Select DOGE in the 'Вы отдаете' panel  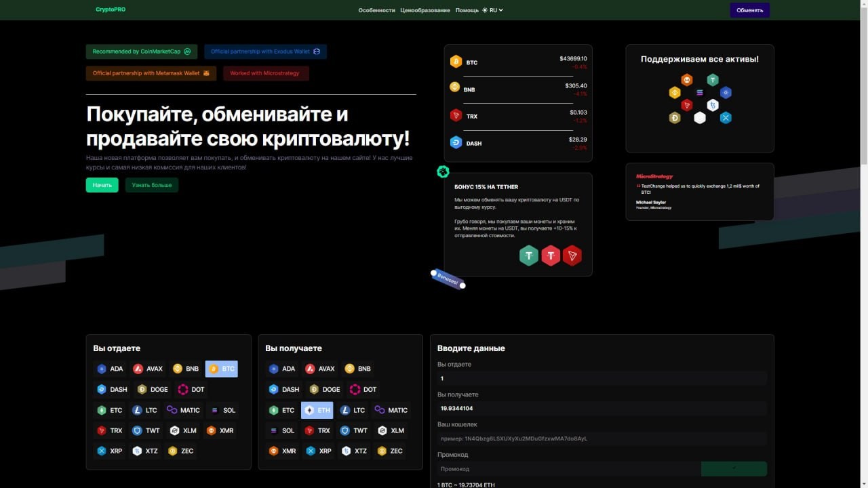click(153, 389)
